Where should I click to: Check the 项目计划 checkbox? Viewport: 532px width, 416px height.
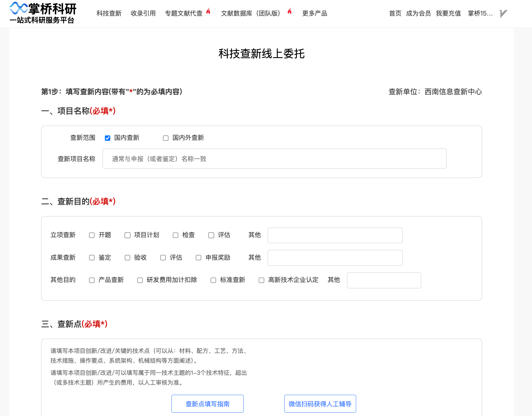point(128,235)
